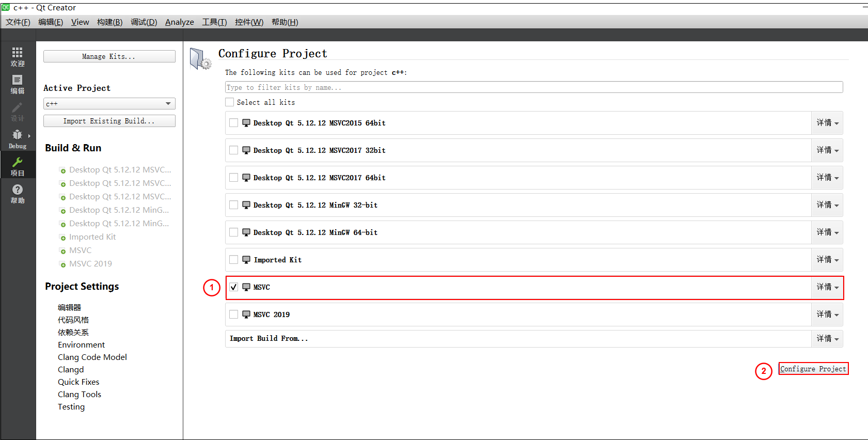Click the Qt Creator logo in title bar

click(x=6, y=7)
